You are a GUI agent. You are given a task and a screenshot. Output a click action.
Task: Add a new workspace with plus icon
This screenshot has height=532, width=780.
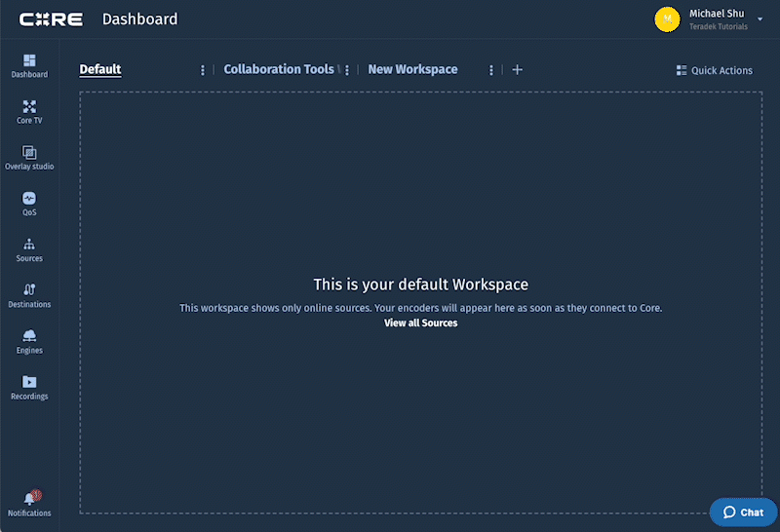tap(518, 70)
